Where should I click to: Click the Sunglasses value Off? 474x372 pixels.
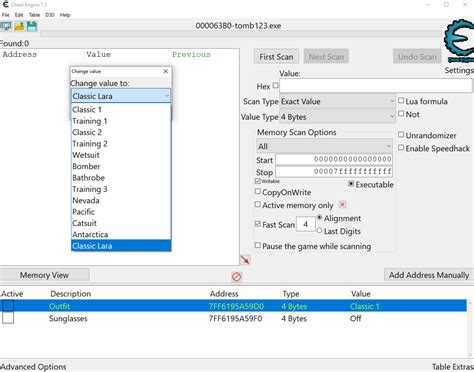356,318
